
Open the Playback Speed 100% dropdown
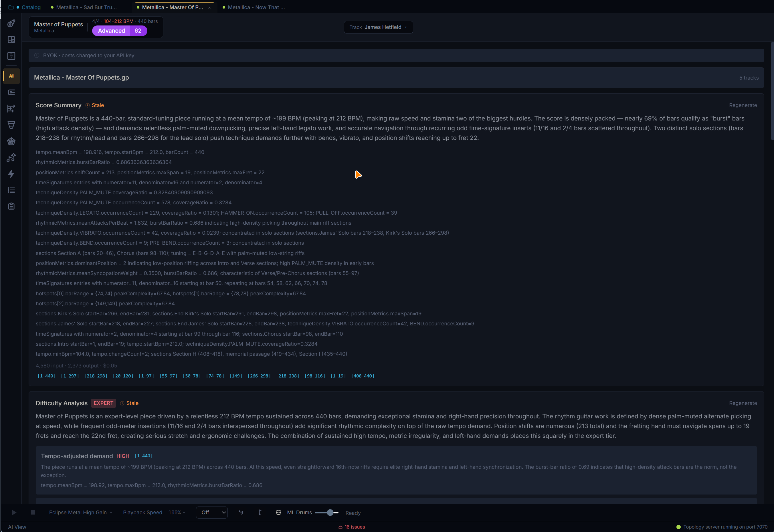coord(177,513)
